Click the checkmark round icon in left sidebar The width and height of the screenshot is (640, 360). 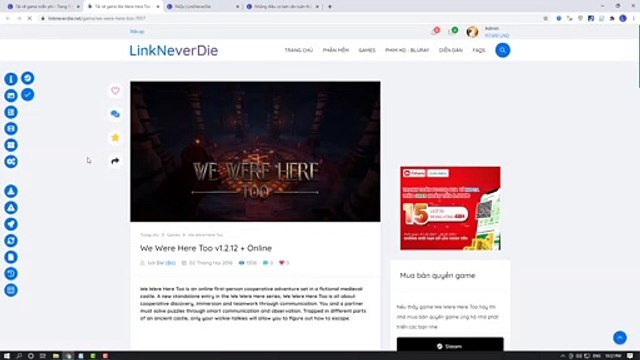(27, 95)
